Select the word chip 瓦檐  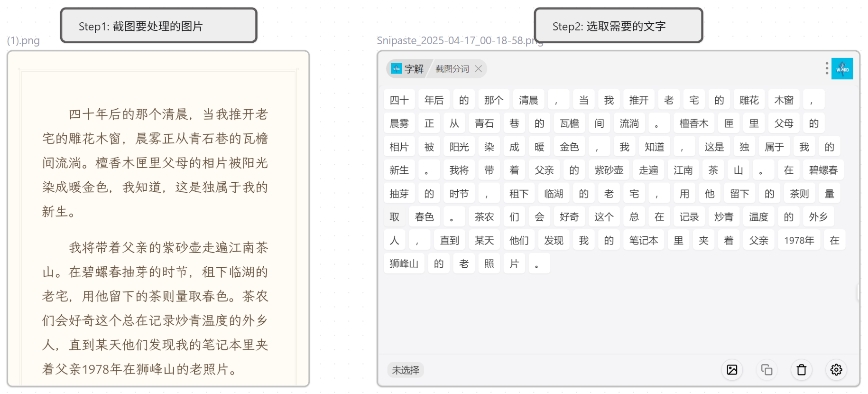click(570, 123)
